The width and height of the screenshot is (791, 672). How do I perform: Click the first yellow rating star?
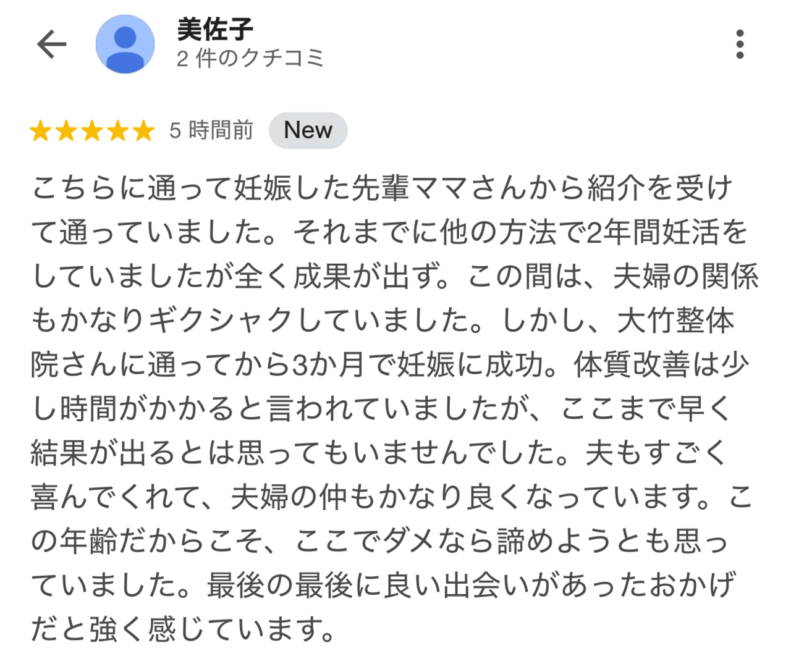pyautogui.click(x=41, y=131)
